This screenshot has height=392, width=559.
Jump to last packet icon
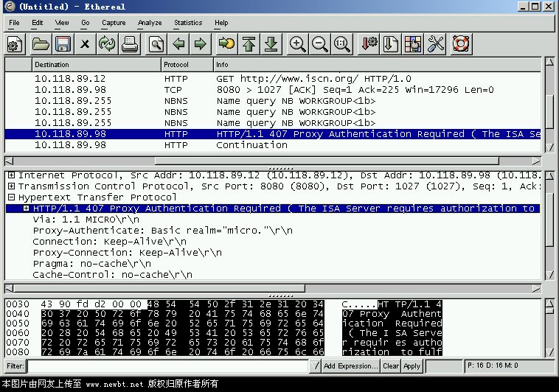click(271, 44)
